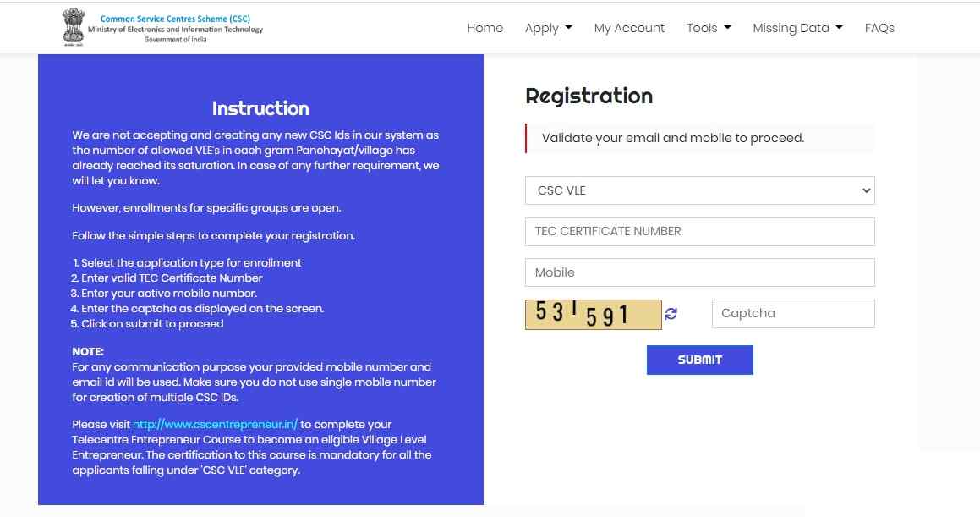Click the email and mobile validation banner
The width and height of the screenshot is (980, 517).
(699, 137)
